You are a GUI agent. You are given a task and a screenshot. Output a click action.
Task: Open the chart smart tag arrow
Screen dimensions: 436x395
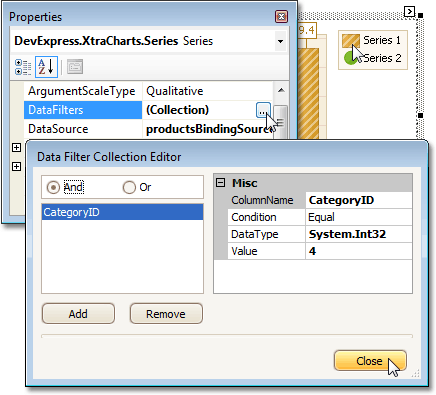coord(409,11)
